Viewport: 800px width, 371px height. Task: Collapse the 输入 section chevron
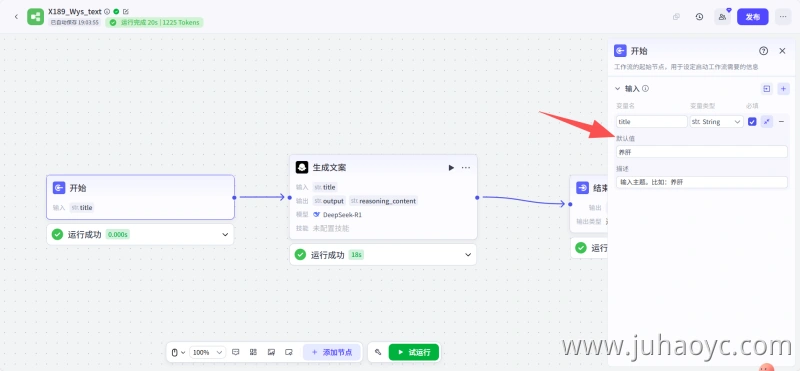pyautogui.click(x=618, y=89)
